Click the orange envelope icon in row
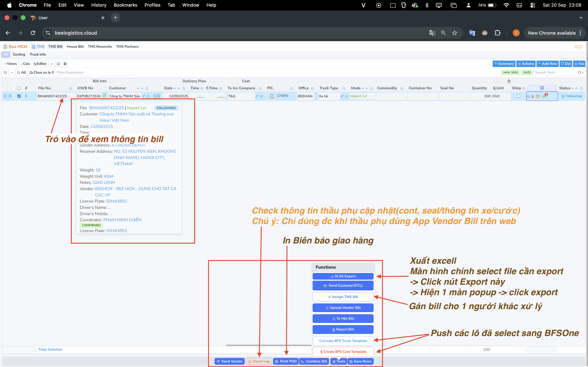Image resolution: width=588 pixels, height=367 pixels. point(538,96)
